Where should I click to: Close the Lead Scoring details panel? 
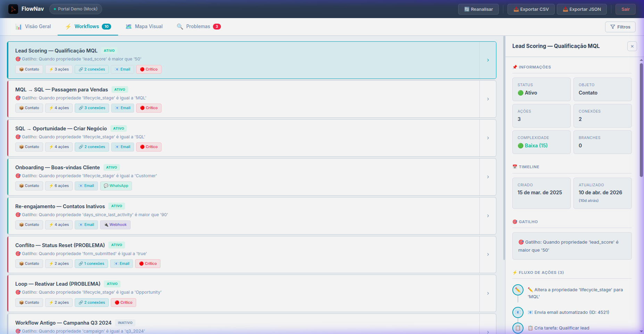pos(632,46)
